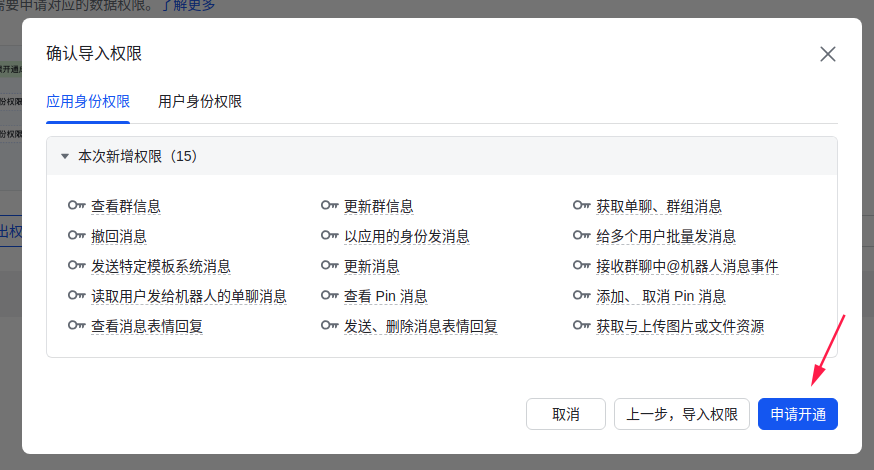
Task: Click the 发送特定模板系统消息 permission text
Action: point(161,267)
